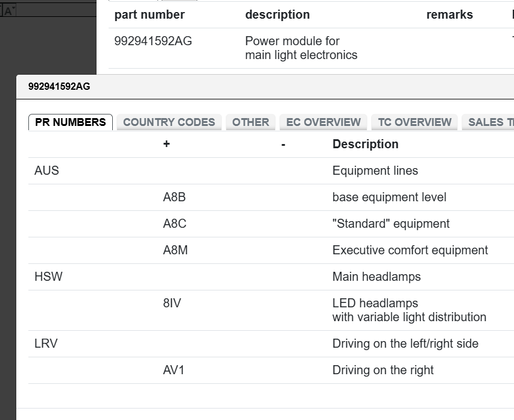
Task: Click the AV1 driving on right code
Action: tap(174, 370)
